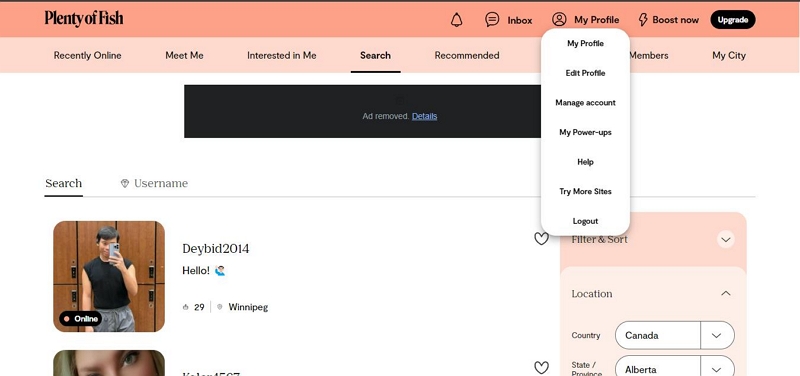Open Deybid2014 profile name
This screenshot has width=800, height=376.
[216, 248]
